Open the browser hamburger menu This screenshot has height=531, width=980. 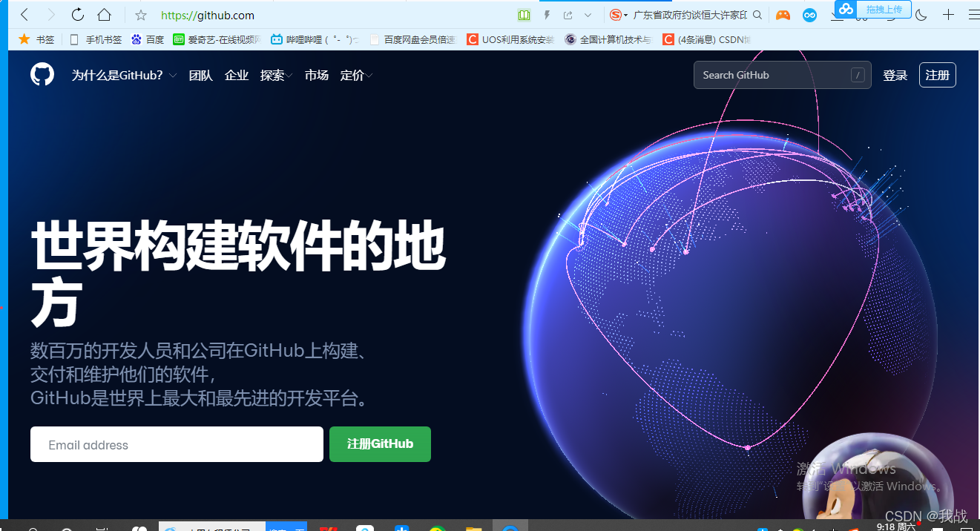click(x=973, y=15)
